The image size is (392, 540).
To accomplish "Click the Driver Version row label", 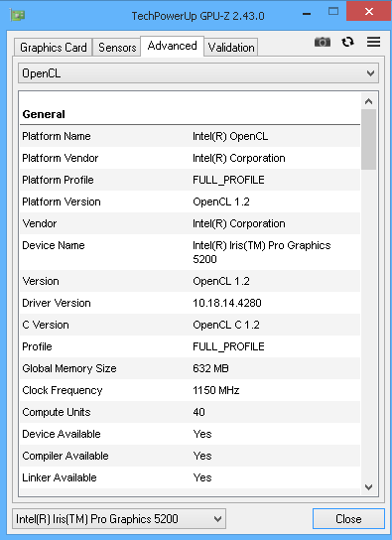I will [57, 303].
